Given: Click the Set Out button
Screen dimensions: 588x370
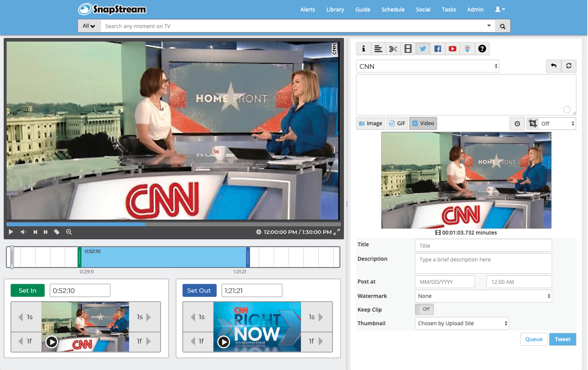Looking at the screenshot, I should click(199, 290).
